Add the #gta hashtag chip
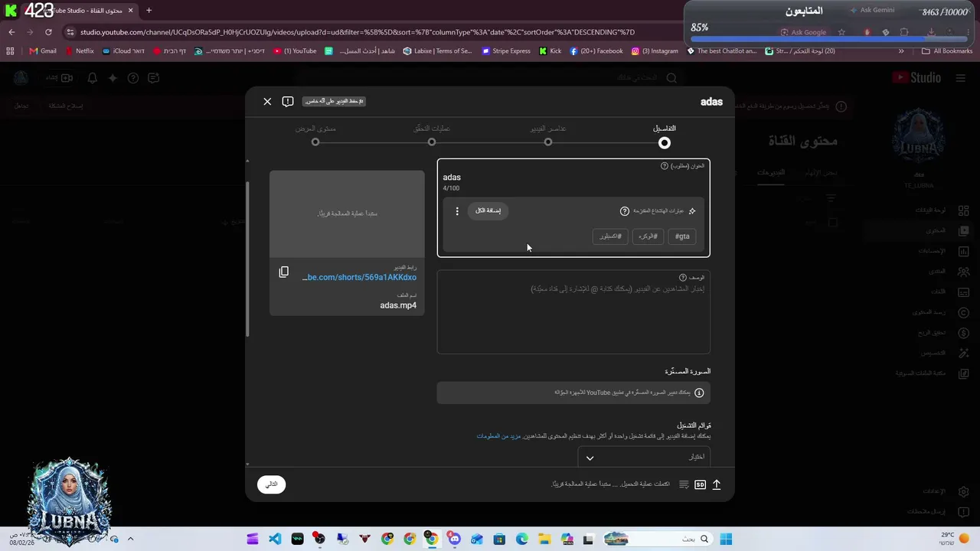The width and height of the screenshot is (980, 551). 682,236
